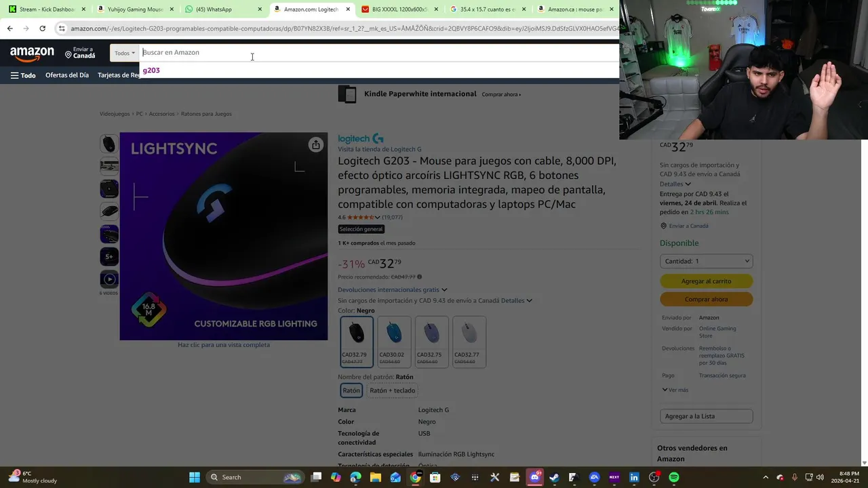
Task: Open the EA app on the taskbar
Action: point(594,477)
